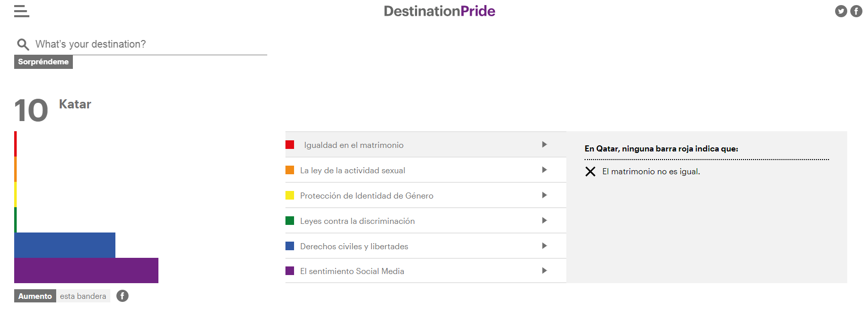Click the Facebook icon in header
This screenshot has height=310, width=868.
pos(856,11)
